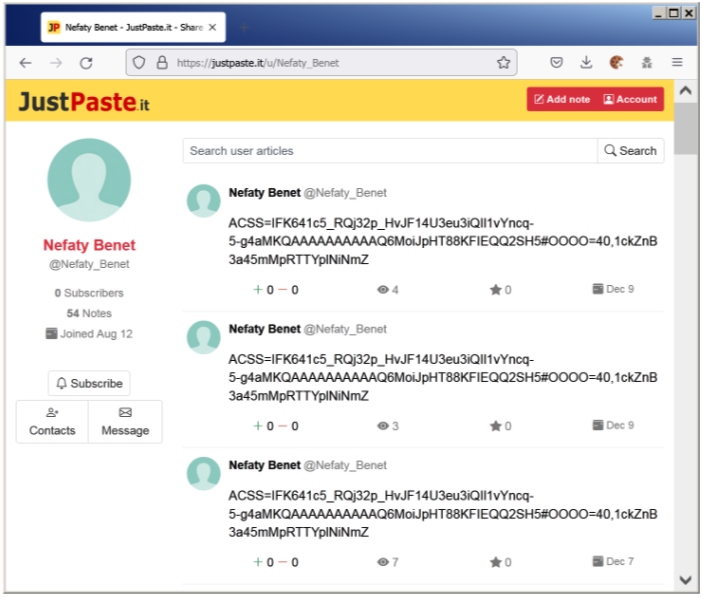703x597 pixels.
Task: Upvote plus icon on the 7-view note
Action: tap(258, 562)
